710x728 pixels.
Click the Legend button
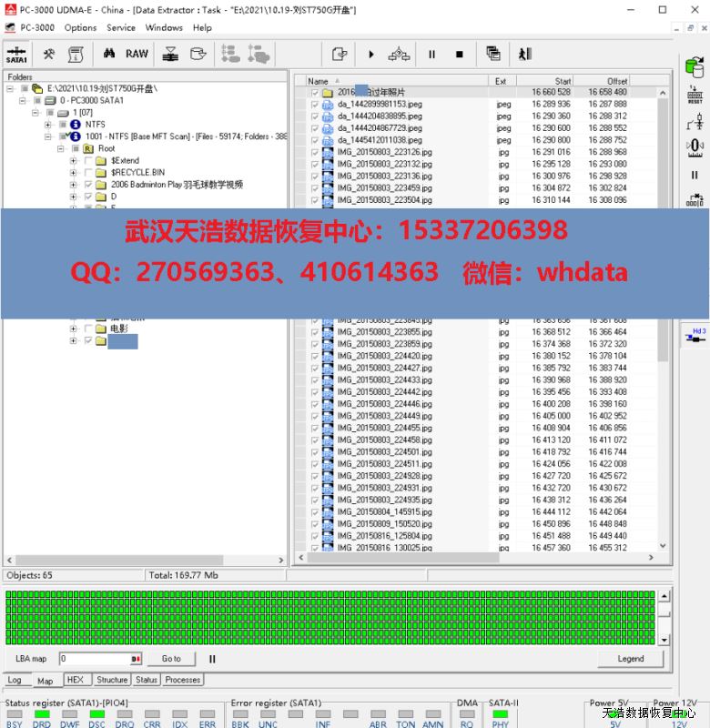pyautogui.click(x=630, y=659)
